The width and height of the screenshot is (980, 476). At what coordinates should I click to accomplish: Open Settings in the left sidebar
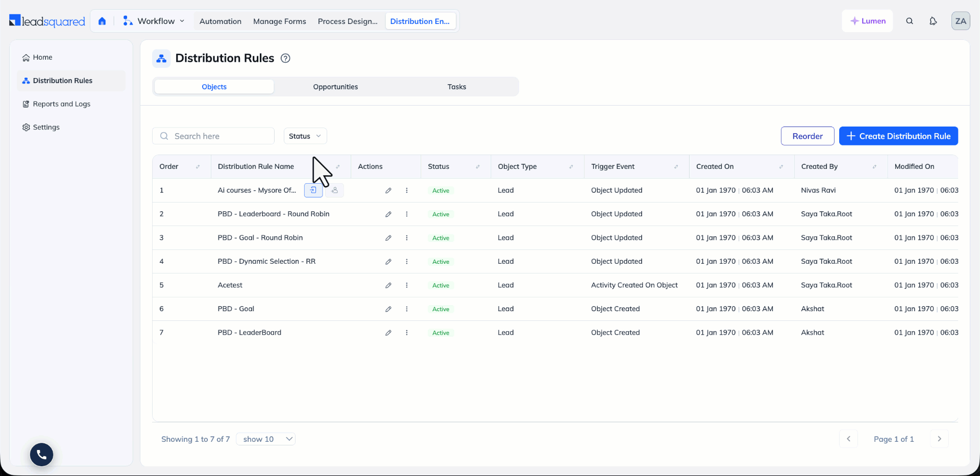pos(71,127)
